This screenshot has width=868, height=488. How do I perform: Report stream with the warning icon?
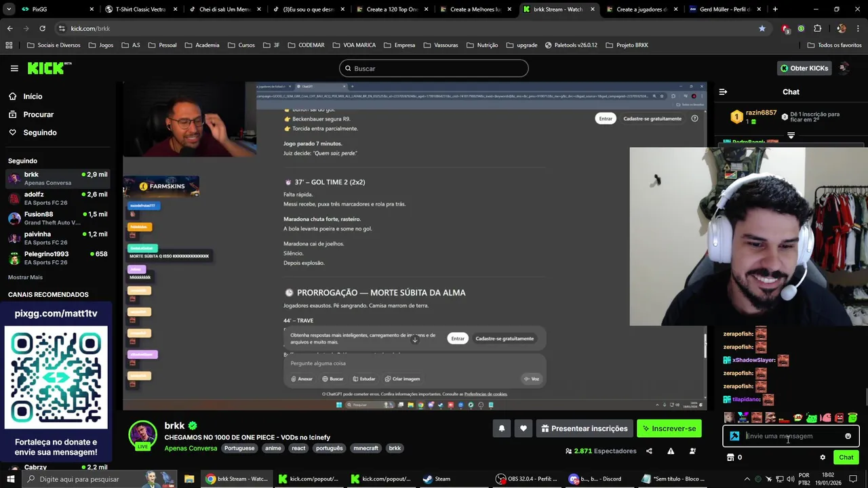tap(671, 451)
